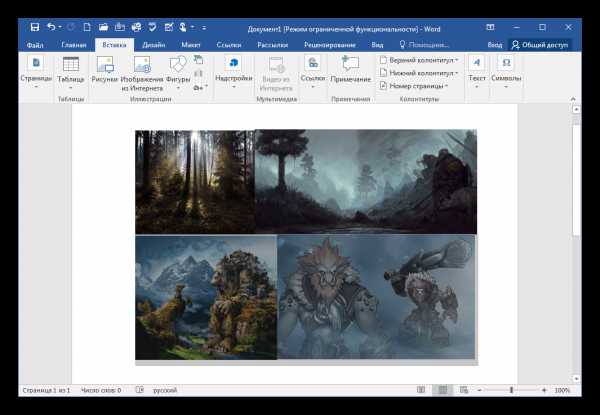Click the SmartArt icon beside Фигуры
This screenshot has height=415, width=600.
coord(198,60)
